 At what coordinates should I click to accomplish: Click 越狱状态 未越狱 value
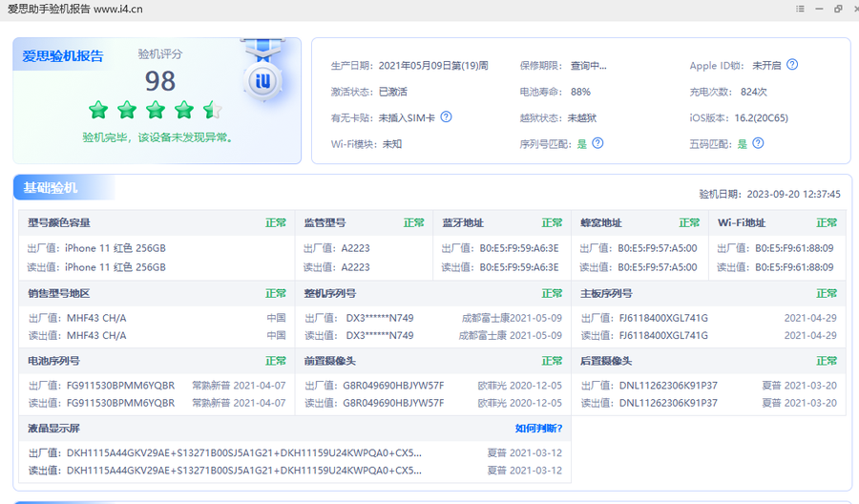click(x=582, y=117)
